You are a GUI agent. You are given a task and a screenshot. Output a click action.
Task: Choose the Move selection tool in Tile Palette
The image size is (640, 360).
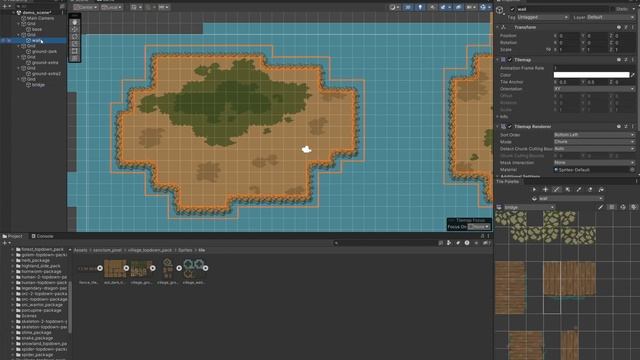pos(545,189)
